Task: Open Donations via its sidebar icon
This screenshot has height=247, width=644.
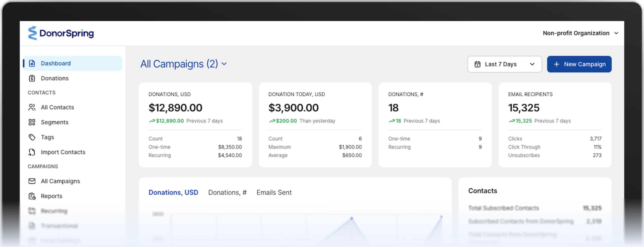Action: point(32,78)
